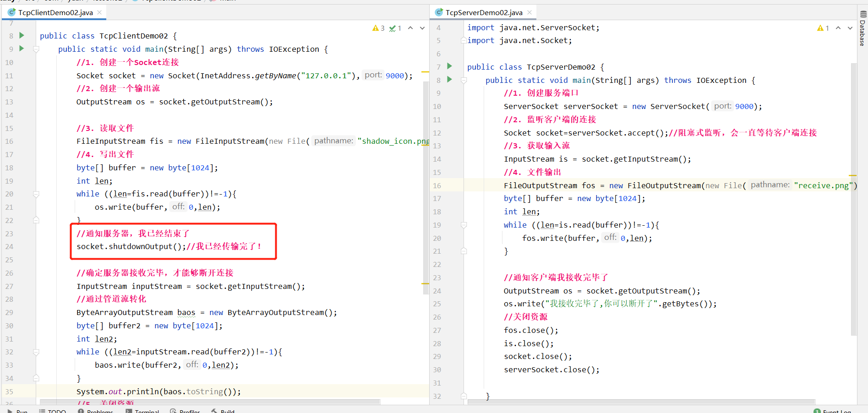868x413 pixels.
Task: Click the InputStream inputStream declaration line
Action: 191,286
